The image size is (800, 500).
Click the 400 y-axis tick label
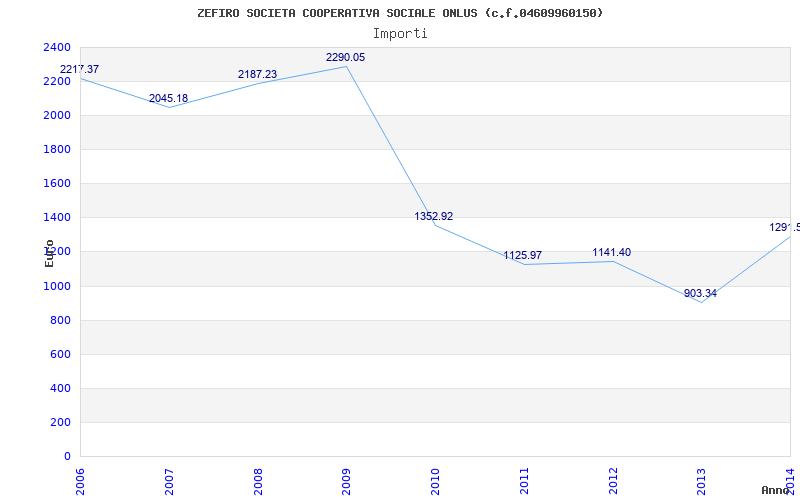[61, 388]
